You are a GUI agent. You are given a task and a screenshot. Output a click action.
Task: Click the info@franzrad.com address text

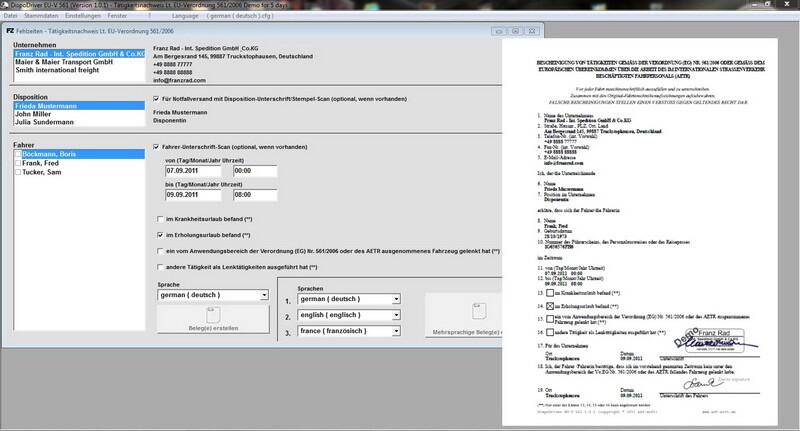179,81
